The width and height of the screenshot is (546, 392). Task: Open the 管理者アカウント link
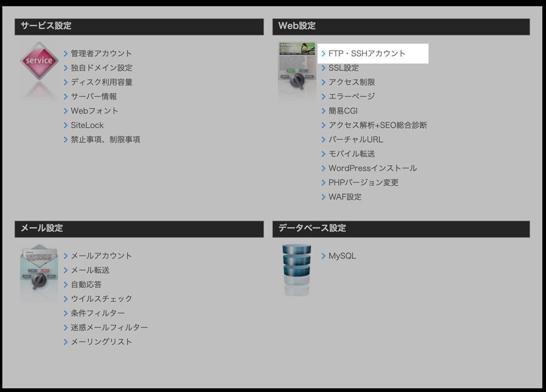tap(101, 53)
